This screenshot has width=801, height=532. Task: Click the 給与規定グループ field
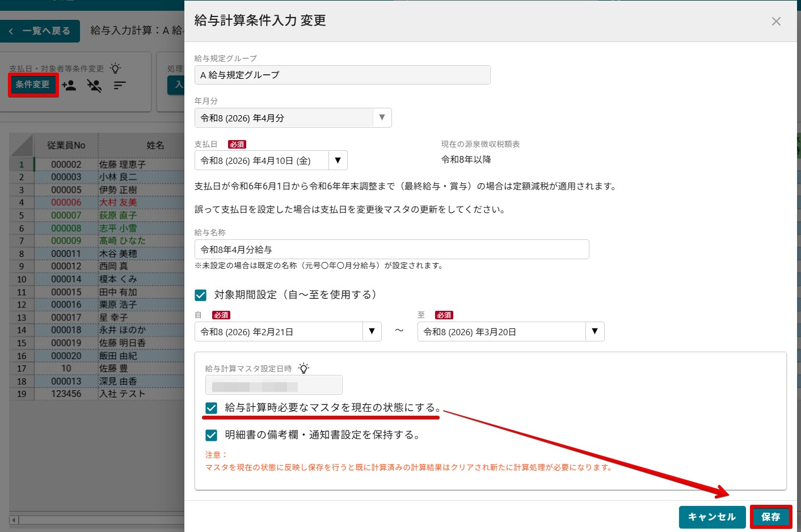pyautogui.click(x=342, y=75)
